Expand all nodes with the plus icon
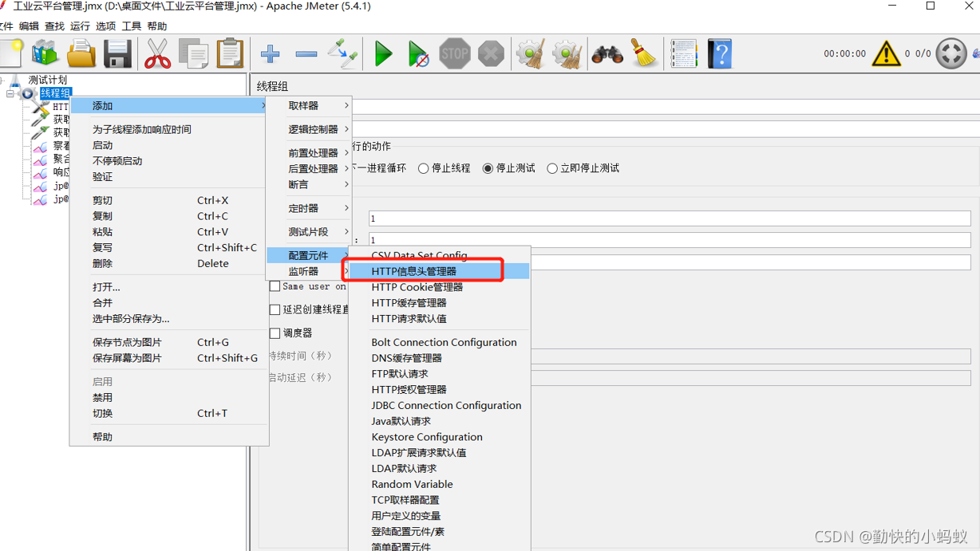 click(x=270, y=54)
